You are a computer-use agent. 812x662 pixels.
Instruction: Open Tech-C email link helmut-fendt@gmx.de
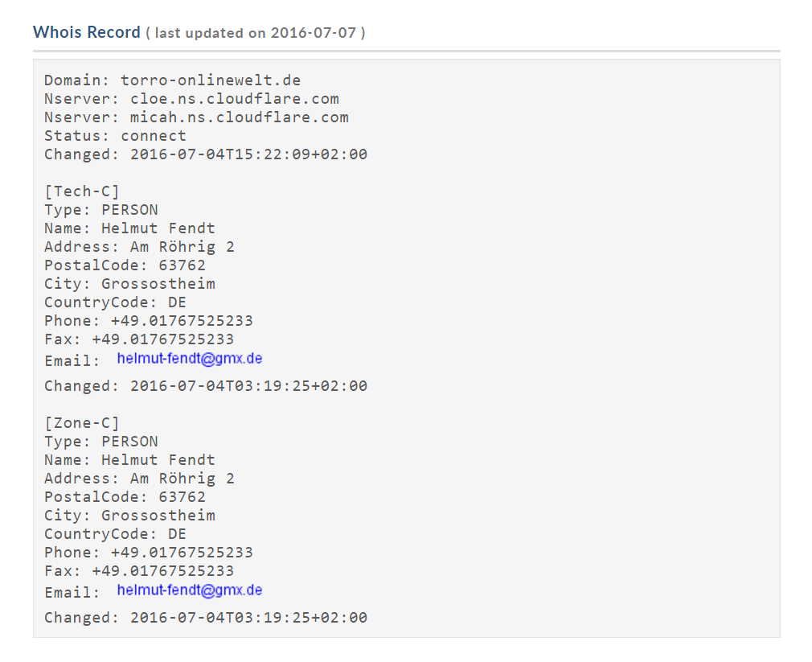pos(190,359)
